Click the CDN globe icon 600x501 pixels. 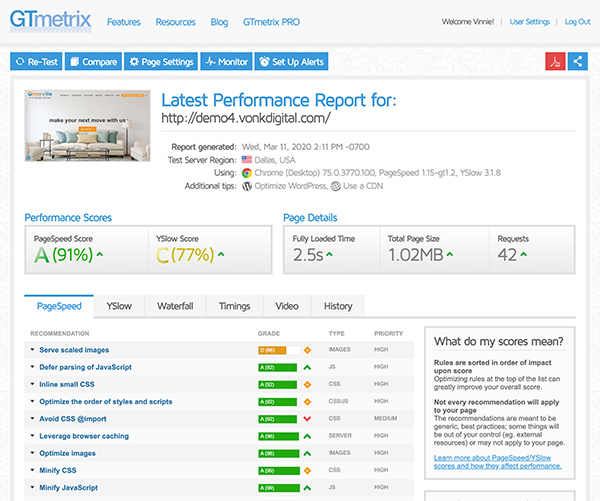336,186
